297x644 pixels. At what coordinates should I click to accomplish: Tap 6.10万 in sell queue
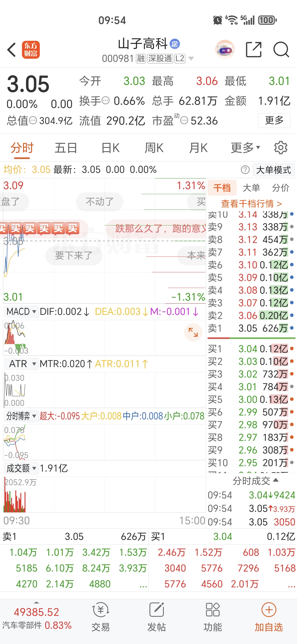60,568
